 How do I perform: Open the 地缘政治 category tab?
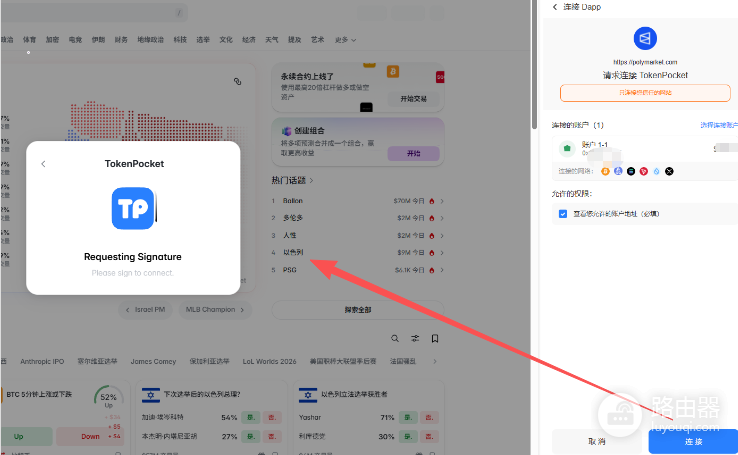pyautogui.click(x=151, y=40)
